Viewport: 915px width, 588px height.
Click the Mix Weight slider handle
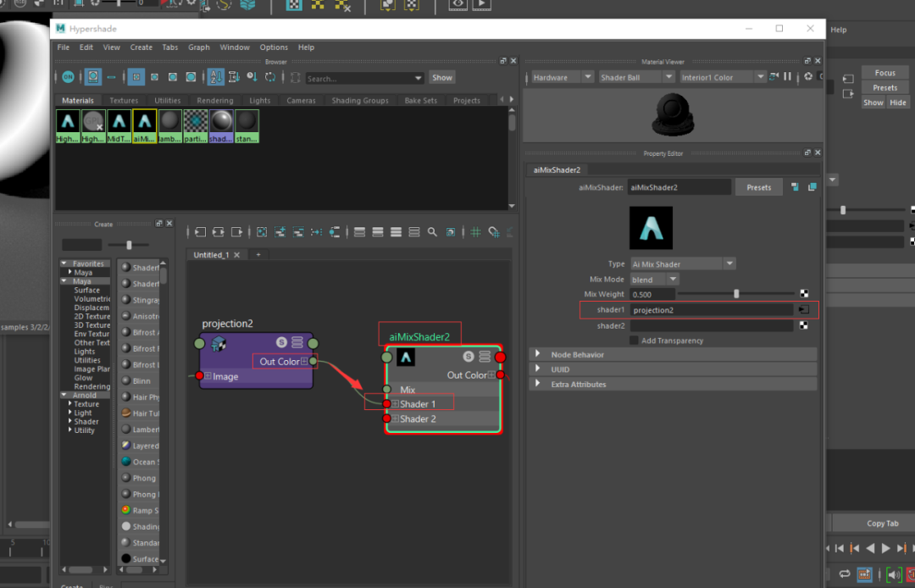click(x=736, y=294)
